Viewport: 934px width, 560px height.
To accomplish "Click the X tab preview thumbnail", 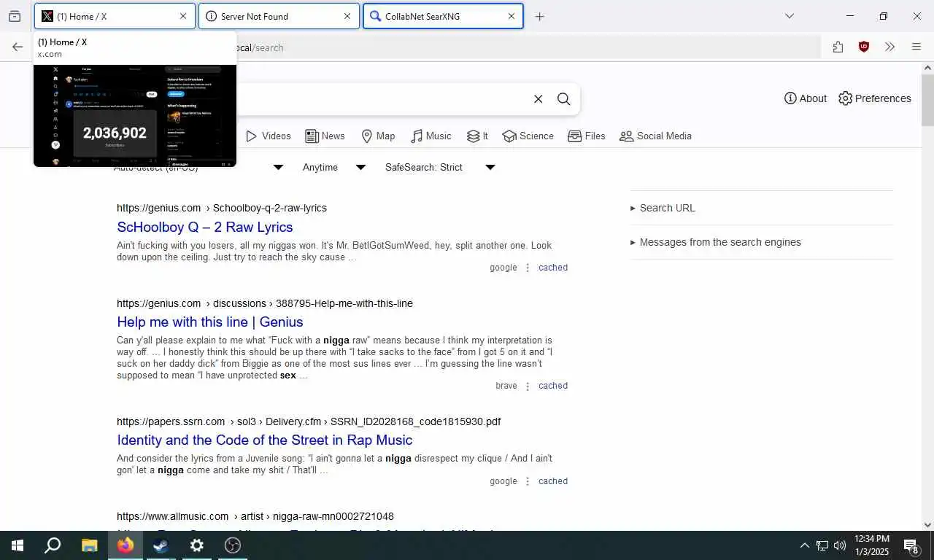I will [x=135, y=115].
